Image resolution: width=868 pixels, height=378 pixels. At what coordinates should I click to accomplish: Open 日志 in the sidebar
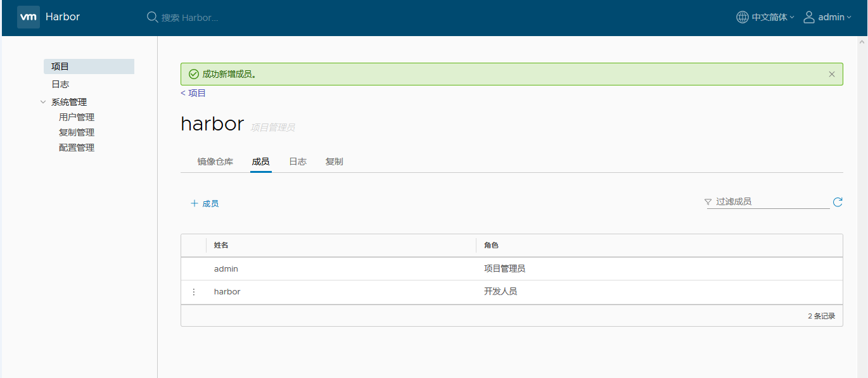coord(60,84)
